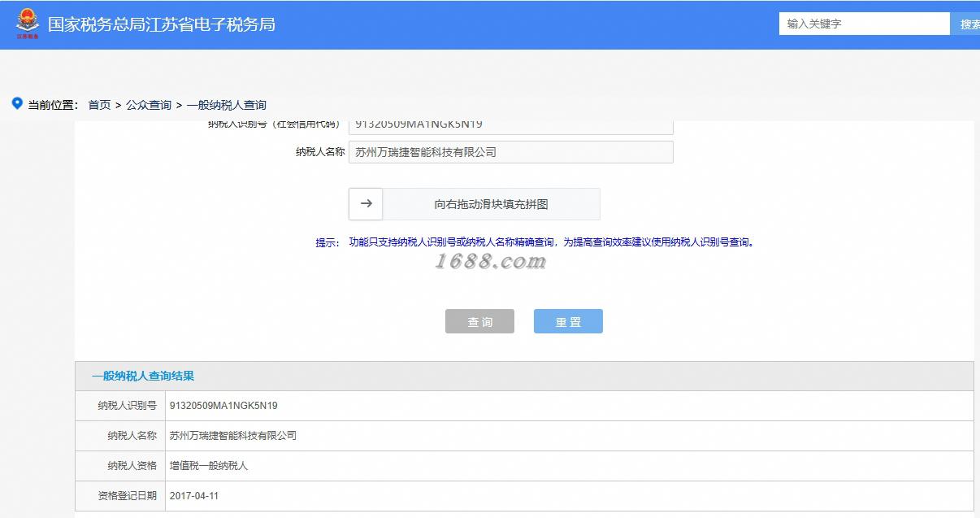Click the 纳税人名称 result row label

(x=132, y=435)
